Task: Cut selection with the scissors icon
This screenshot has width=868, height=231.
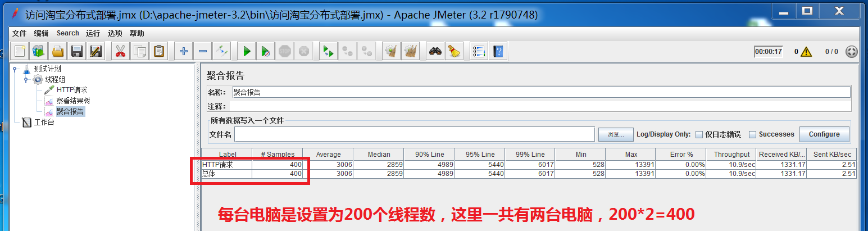Action: (120, 52)
